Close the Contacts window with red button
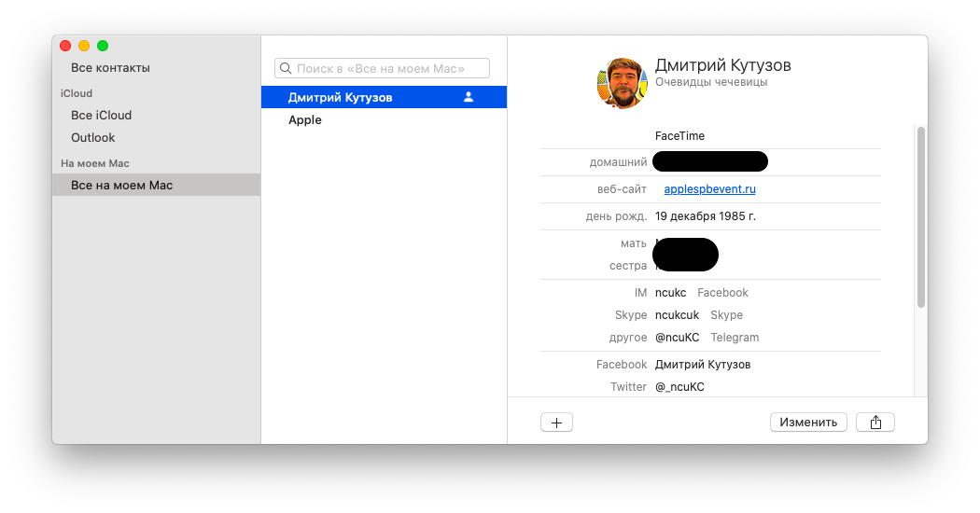The width and height of the screenshot is (980, 513). pyautogui.click(x=65, y=46)
